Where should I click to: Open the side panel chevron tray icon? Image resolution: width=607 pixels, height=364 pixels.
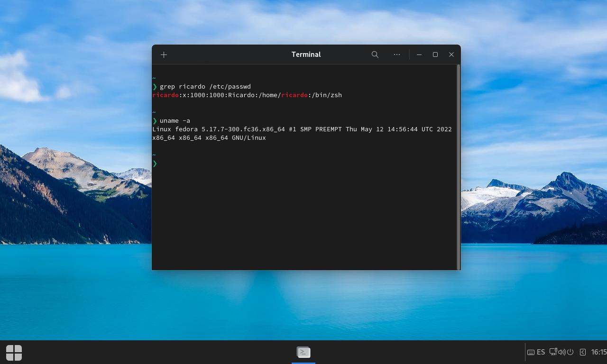point(583,352)
